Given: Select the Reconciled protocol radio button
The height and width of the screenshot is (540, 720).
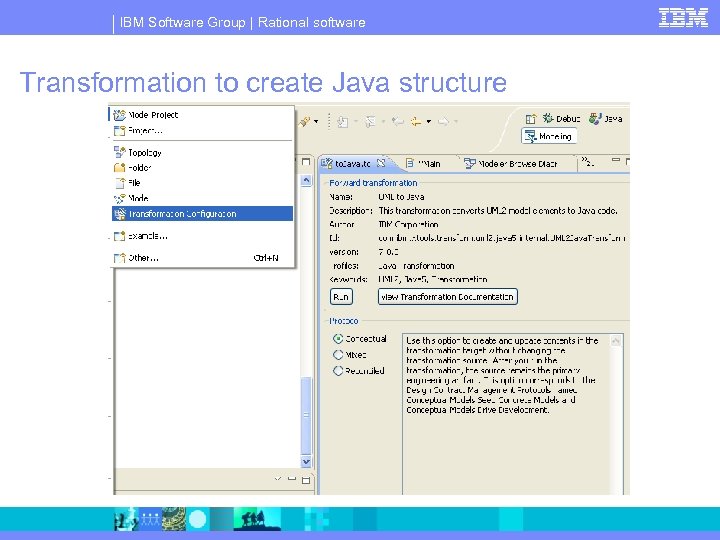Looking at the screenshot, I should pyautogui.click(x=338, y=371).
